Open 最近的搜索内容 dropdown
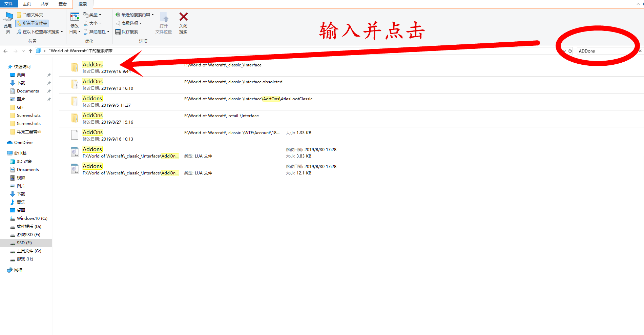This screenshot has width=644, height=335. (134, 15)
